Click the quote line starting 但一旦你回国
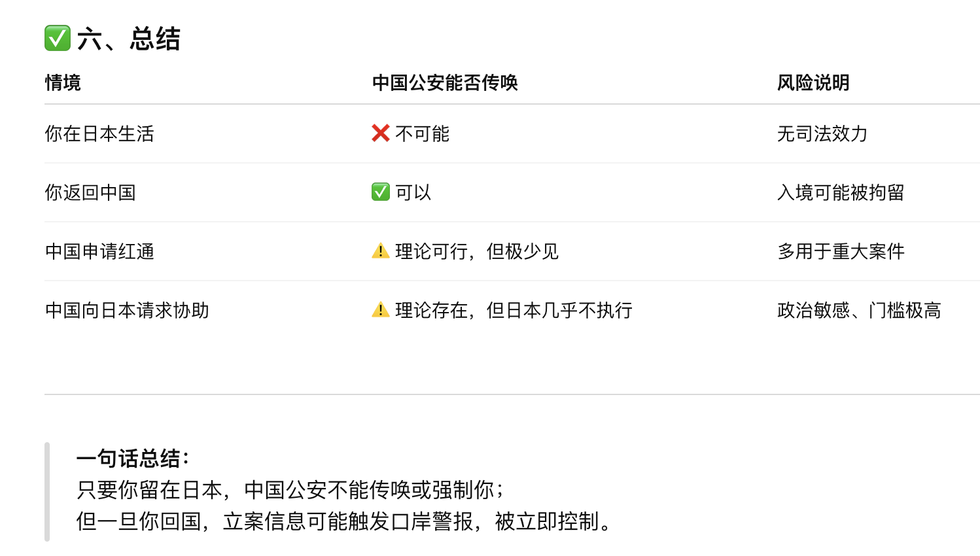Image resolution: width=980 pixels, height=556 pixels. 344,521
